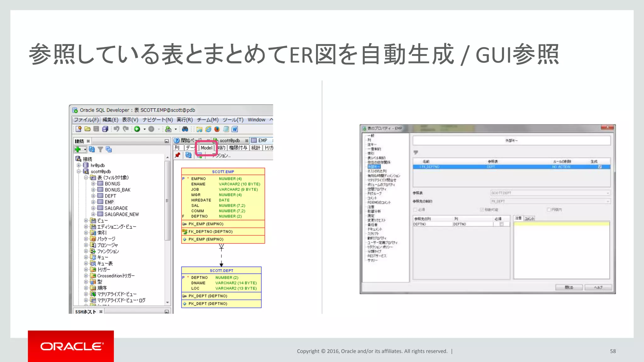The image size is (644, 362).
Task: Refresh the EMP Model view
Action: 188,155
